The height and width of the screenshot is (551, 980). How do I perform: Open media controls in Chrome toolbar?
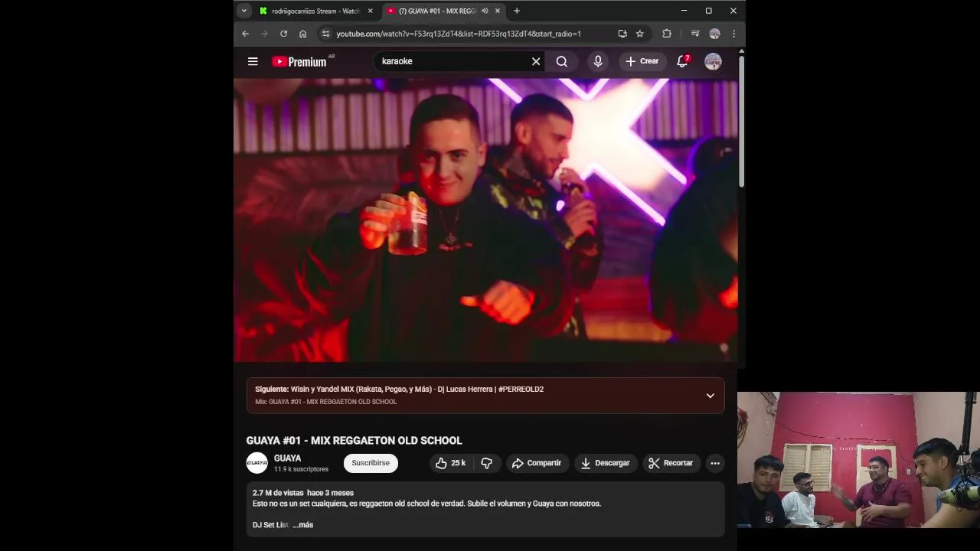(x=695, y=34)
